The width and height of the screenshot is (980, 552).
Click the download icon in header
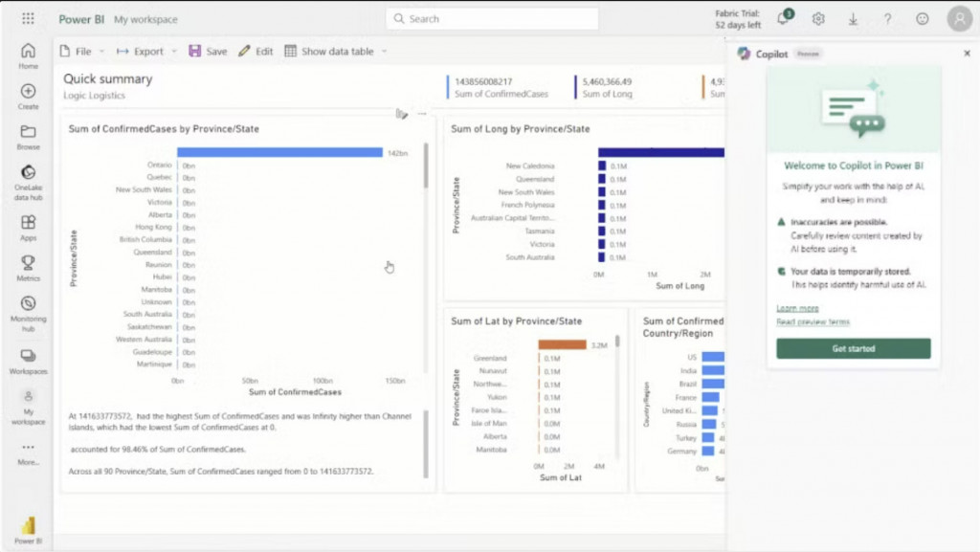(x=853, y=19)
